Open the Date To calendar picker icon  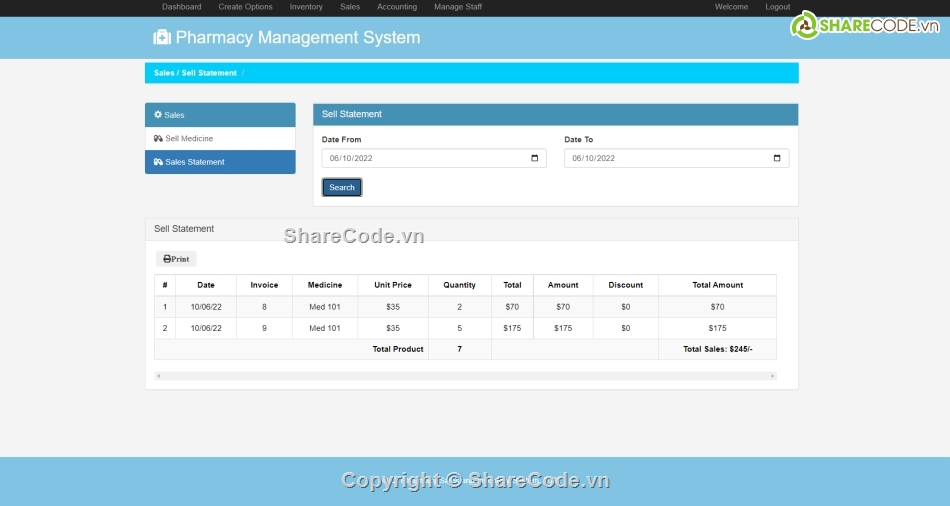[777, 158]
